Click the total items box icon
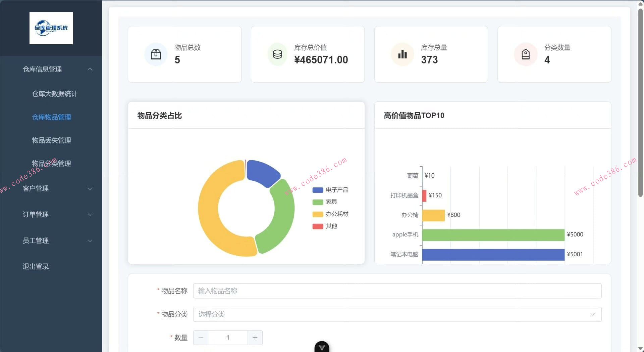The image size is (644, 352). 156,54
